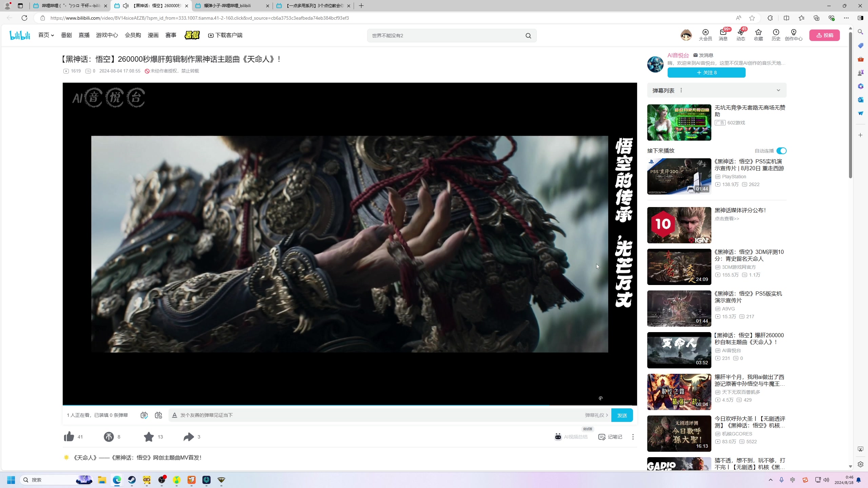
Task: Open browser settings and more menu
Action: click(x=846, y=18)
